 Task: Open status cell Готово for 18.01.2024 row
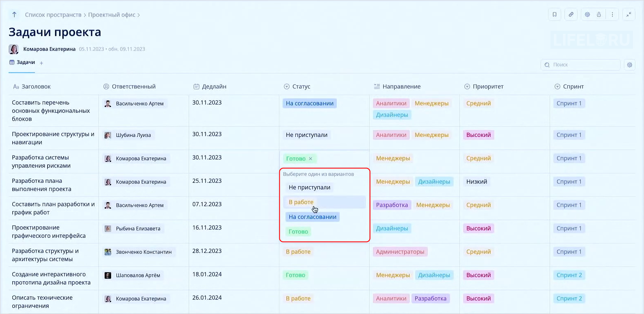click(295, 275)
